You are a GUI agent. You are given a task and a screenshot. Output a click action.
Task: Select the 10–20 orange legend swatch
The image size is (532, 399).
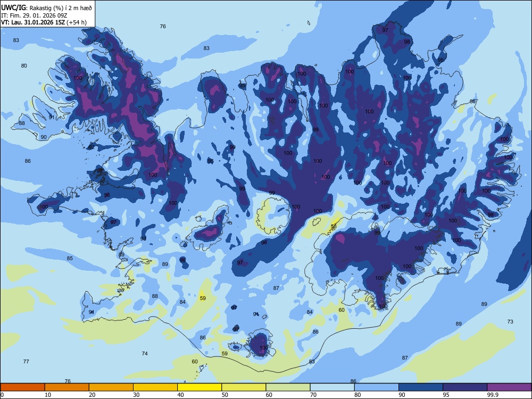coord(67,387)
